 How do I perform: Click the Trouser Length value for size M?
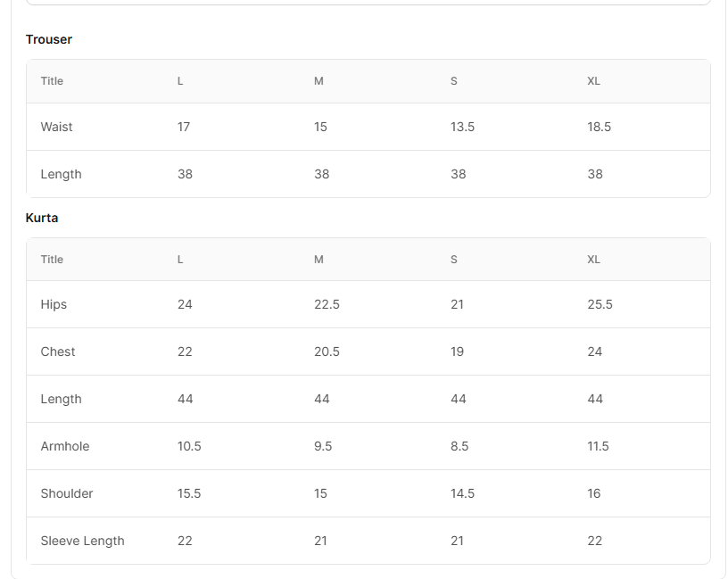(321, 174)
